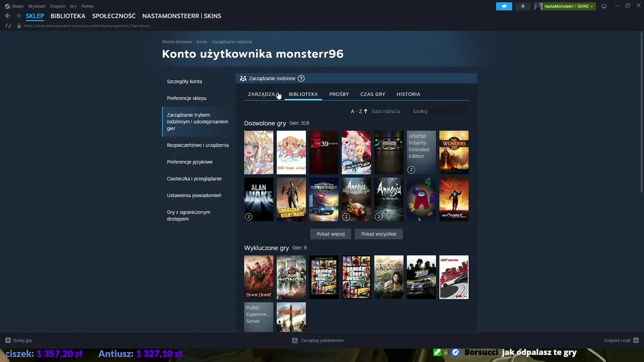Go forward with the right arrow
Image resolution: width=644 pixels, height=362 pixels.
18,16
